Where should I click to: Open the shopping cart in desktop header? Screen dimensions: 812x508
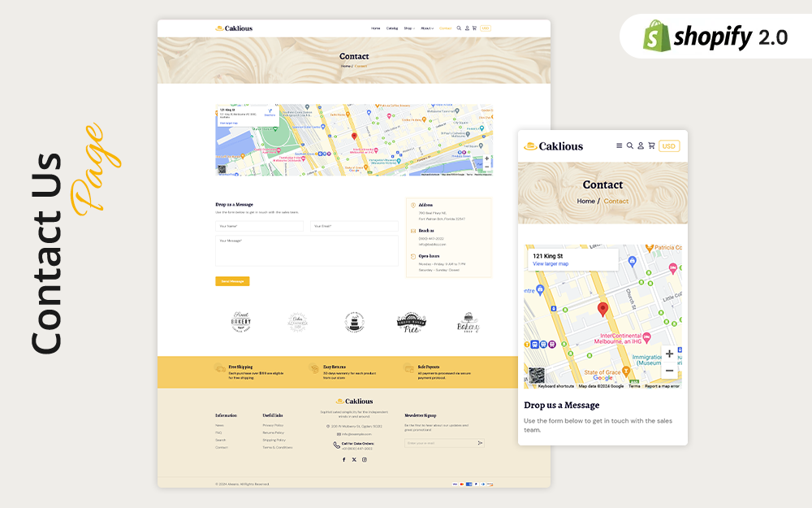point(474,28)
